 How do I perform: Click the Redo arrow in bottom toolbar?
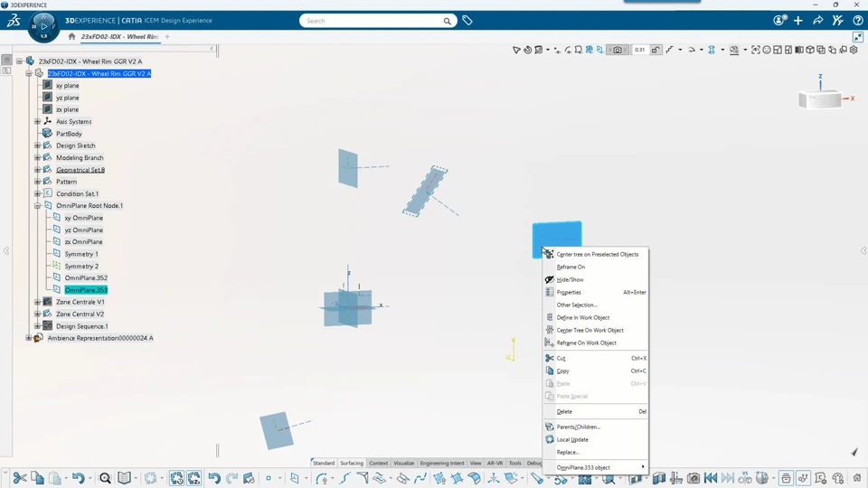point(232,478)
